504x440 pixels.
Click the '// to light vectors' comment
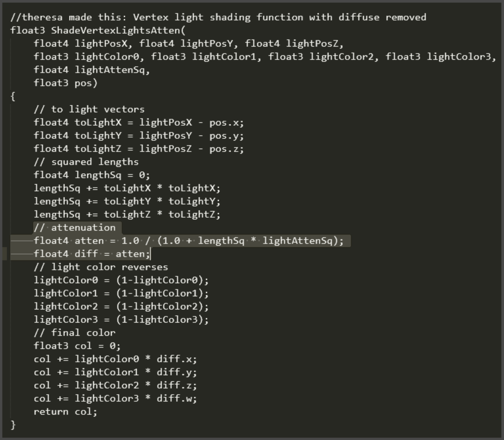(89, 109)
